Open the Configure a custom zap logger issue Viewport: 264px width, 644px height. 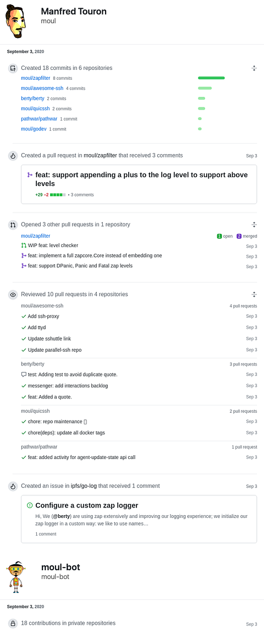(87, 506)
